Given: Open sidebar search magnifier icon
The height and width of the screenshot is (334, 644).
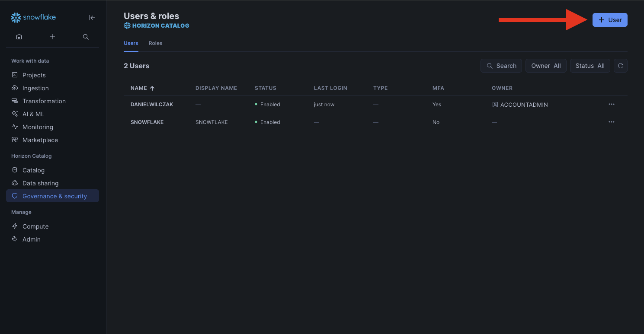Looking at the screenshot, I should (86, 37).
